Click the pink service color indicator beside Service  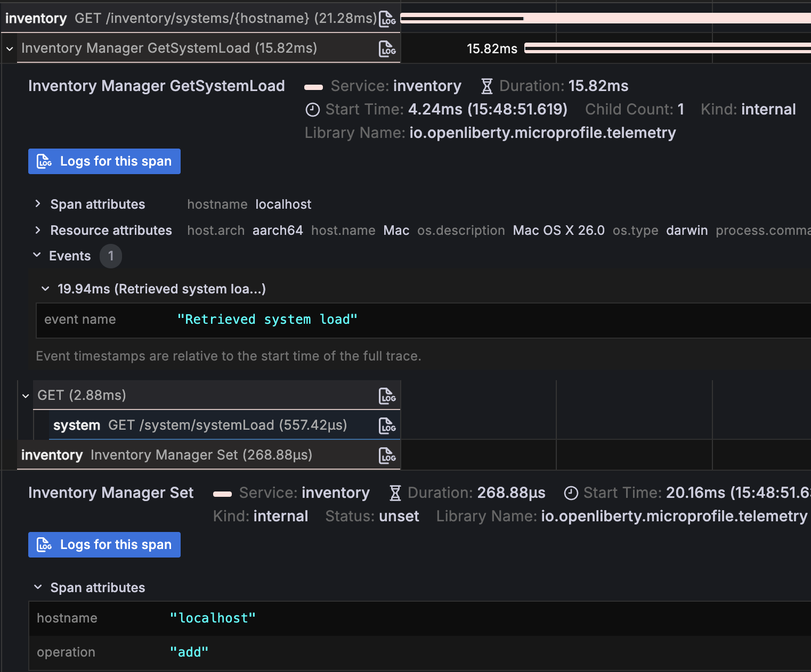click(314, 86)
